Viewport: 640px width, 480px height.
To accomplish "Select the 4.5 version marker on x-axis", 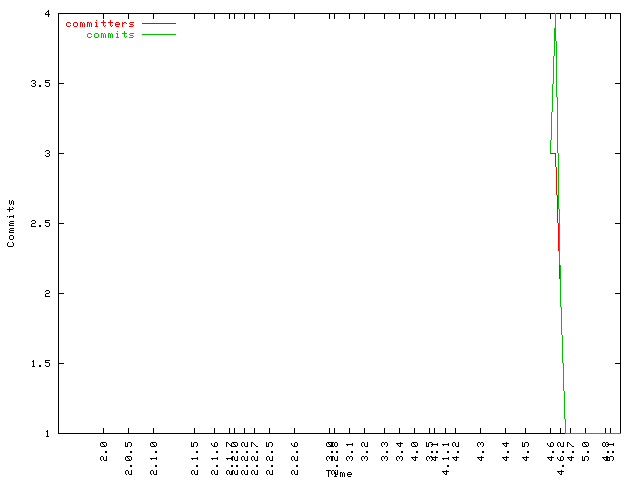I will (x=527, y=452).
